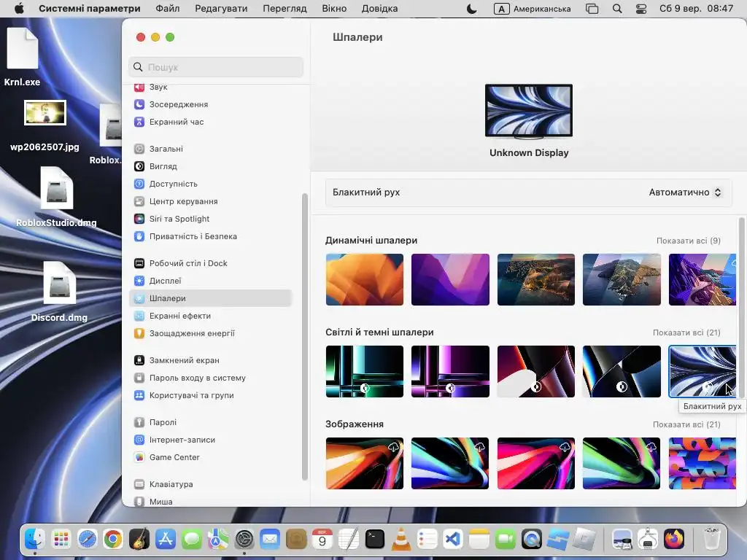Screen dimensions: 747x560
Task: Select the orange Ventura dynamic wallpaper
Action: click(x=365, y=279)
